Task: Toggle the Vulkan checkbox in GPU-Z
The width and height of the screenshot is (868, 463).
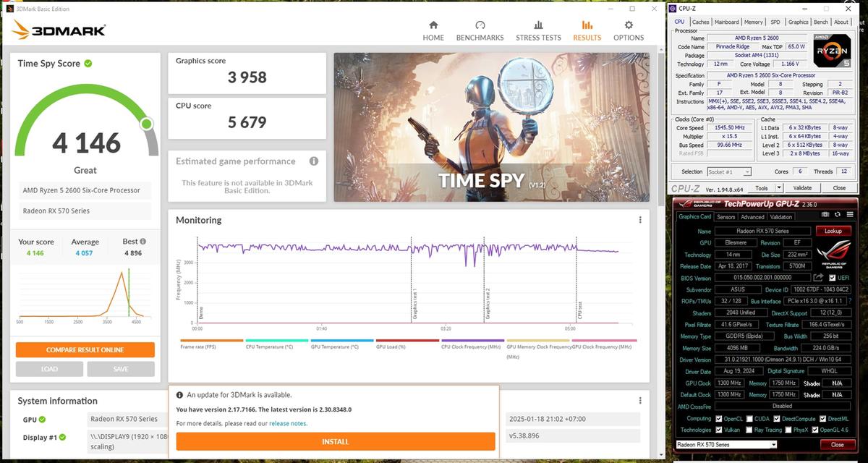Action: click(x=718, y=429)
